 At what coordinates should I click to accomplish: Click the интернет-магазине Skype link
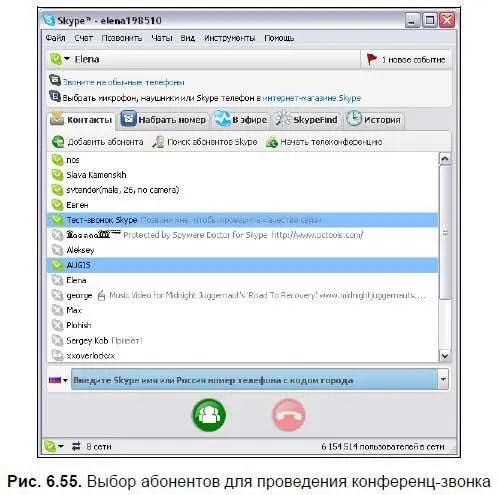[x=312, y=98]
